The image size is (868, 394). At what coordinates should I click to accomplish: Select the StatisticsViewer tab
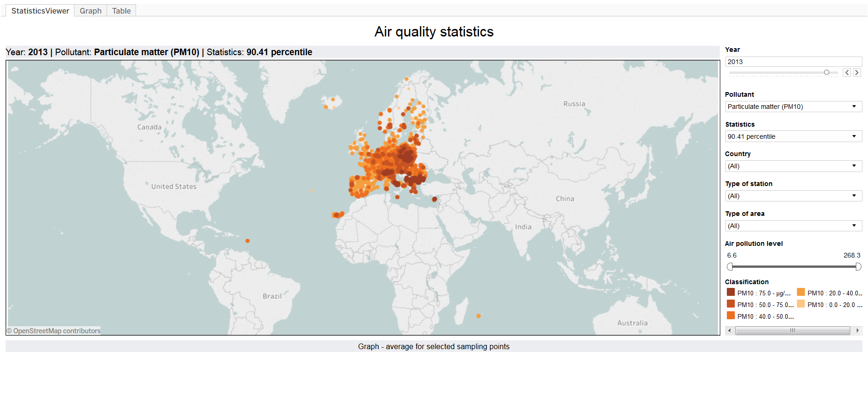click(40, 11)
